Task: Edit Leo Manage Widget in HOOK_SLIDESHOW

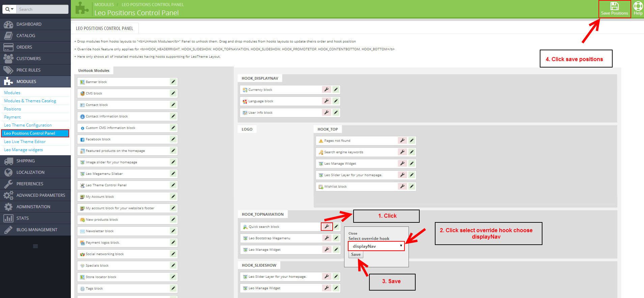Action: (x=336, y=288)
